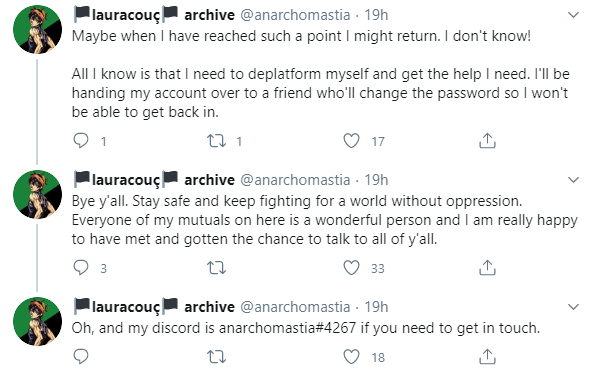Share the 'Bye y'all' tweet
This screenshot has width=595, height=376.
point(487,267)
